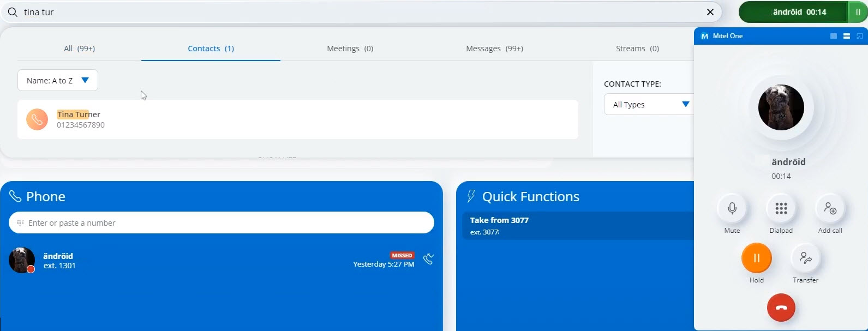Open the Name: A to Z sort dropdown
The height and width of the screenshot is (331, 868).
click(x=58, y=80)
